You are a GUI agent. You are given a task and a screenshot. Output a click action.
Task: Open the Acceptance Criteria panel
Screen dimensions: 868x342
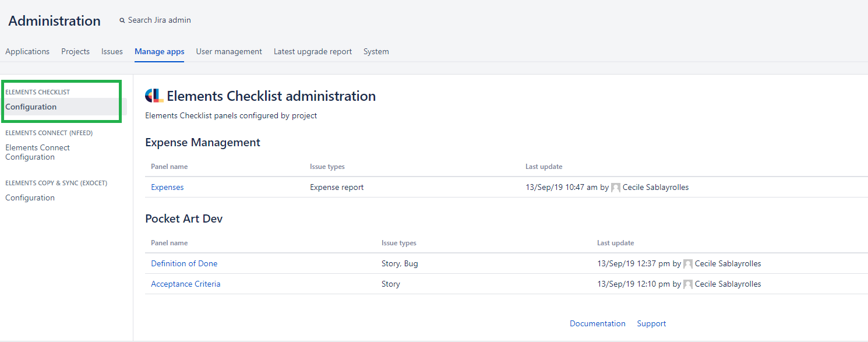(185, 284)
